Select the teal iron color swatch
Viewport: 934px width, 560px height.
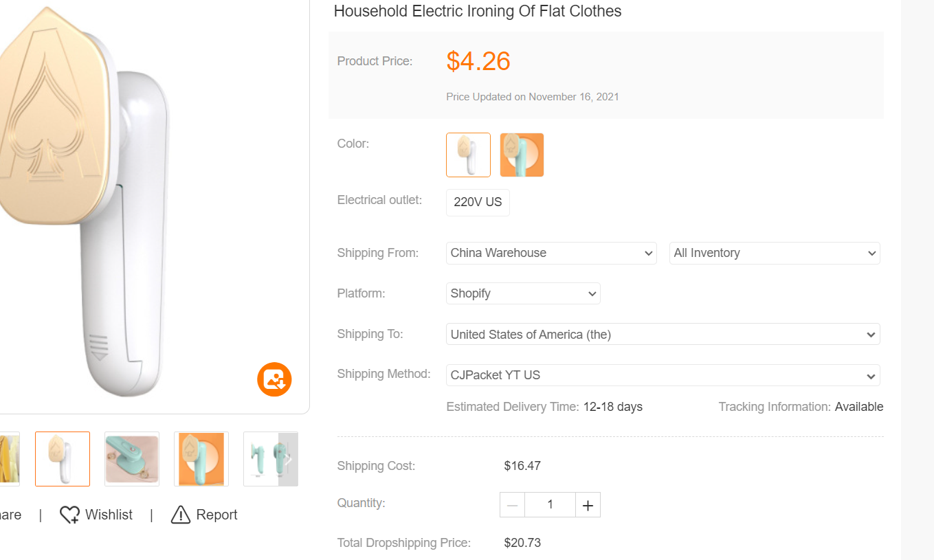[522, 155]
